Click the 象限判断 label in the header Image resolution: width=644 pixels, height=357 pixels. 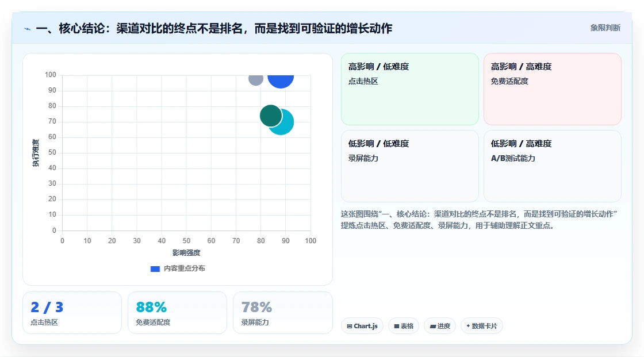(605, 28)
